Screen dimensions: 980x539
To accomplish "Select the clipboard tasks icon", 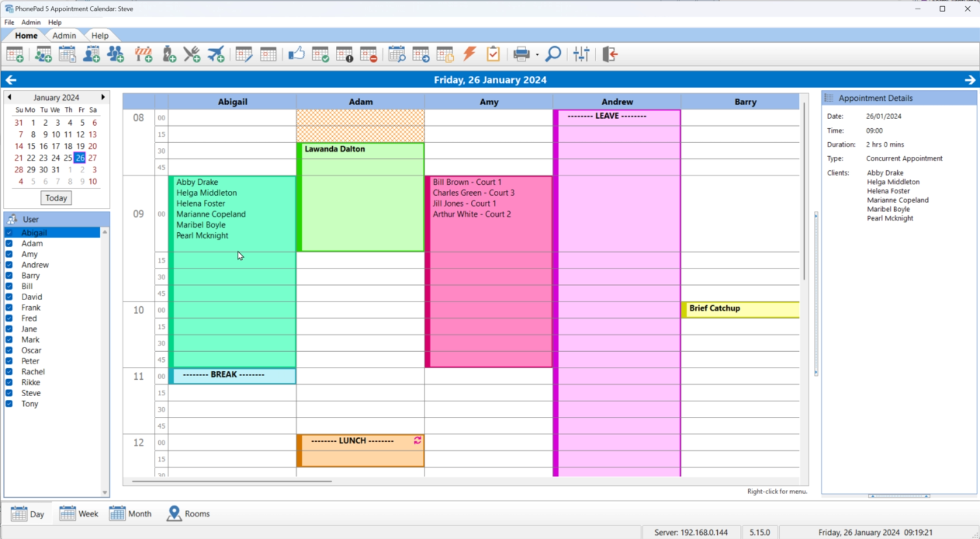I will pyautogui.click(x=493, y=54).
